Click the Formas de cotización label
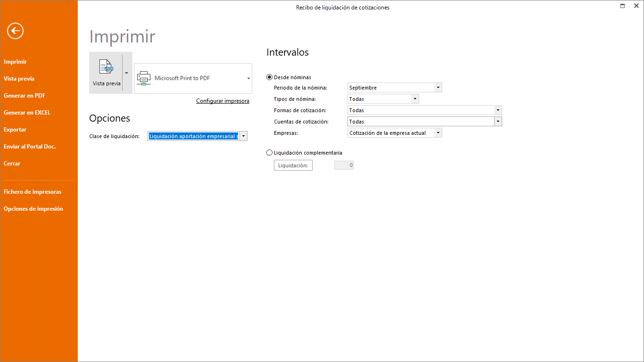This screenshot has width=644, height=362. (x=300, y=110)
